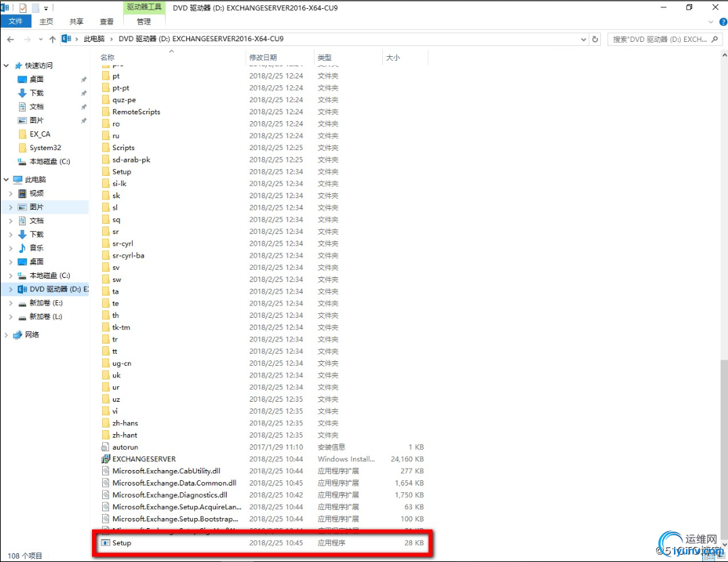Collapse the 快速访问 tree node

click(7, 66)
